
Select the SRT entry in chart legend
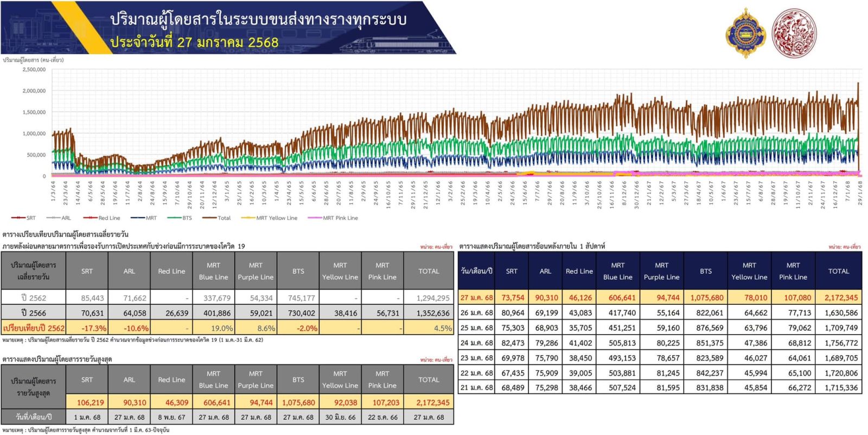click(24, 218)
